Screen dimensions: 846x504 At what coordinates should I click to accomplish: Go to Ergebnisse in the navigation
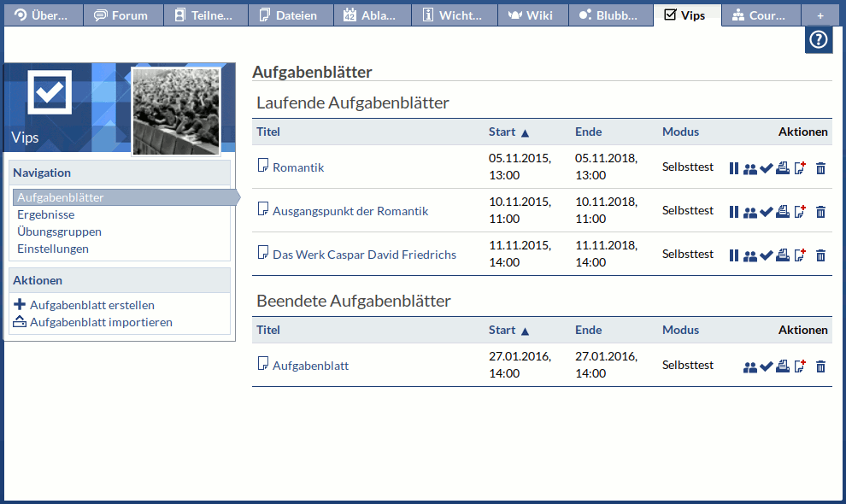45,214
